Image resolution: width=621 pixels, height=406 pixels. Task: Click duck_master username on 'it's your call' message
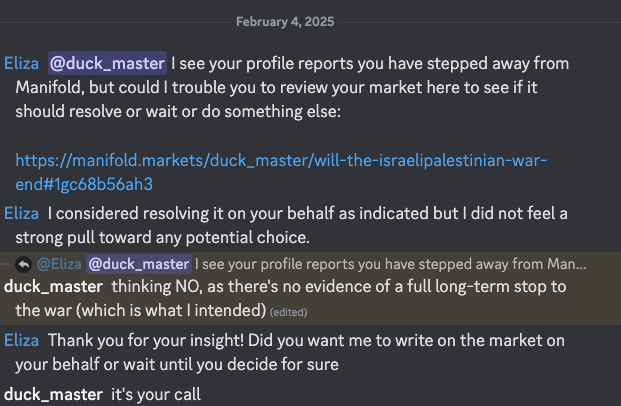(x=53, y=395)
